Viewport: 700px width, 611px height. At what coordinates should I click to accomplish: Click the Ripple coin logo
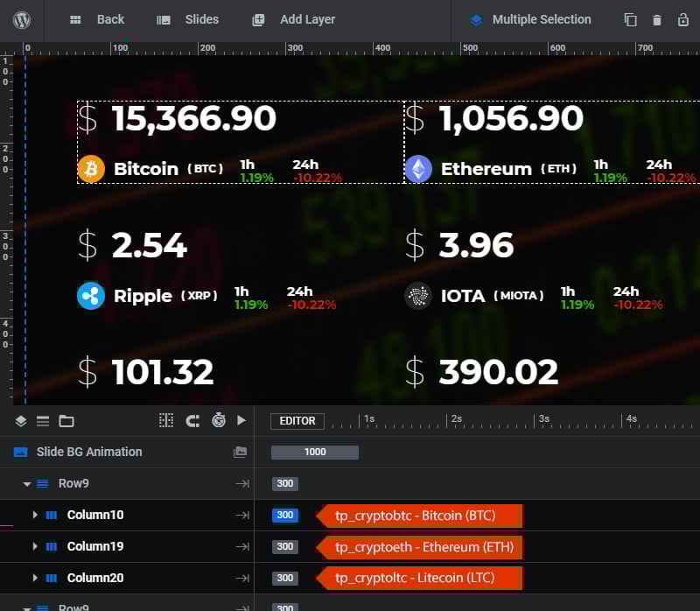91,296
